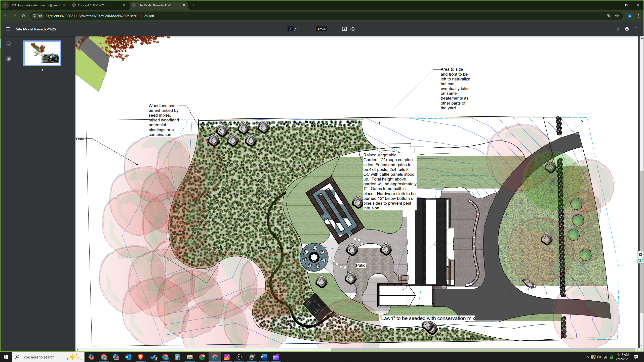The width and height of the screenshot is (644, 362).
Task: Click the PDF zoom out minus button
Action: click(x=311, y=29)
